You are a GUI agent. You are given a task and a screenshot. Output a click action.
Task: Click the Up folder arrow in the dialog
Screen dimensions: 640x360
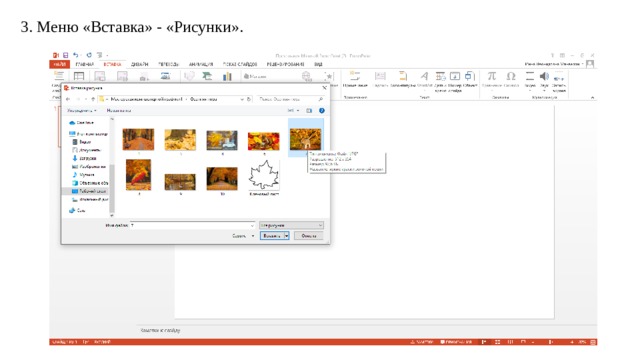pos(93,99)
